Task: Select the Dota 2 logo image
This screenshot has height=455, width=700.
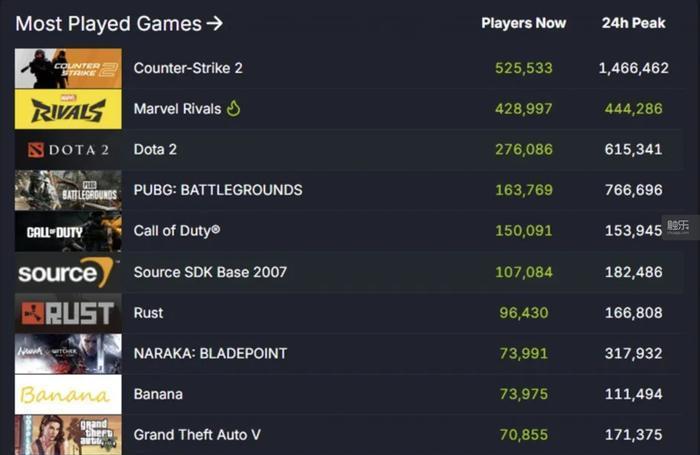Action: click(x=68, y=150)
